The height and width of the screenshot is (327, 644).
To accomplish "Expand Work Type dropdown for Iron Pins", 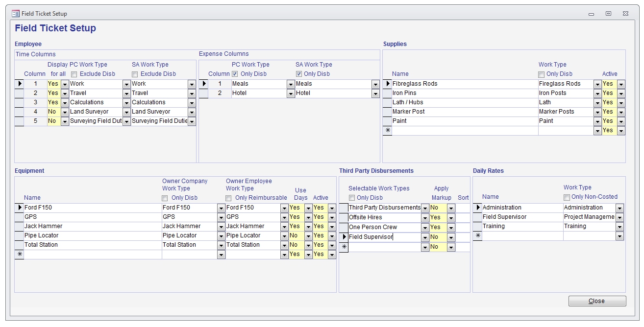I will pyautogui.click(x=597, y=93).
